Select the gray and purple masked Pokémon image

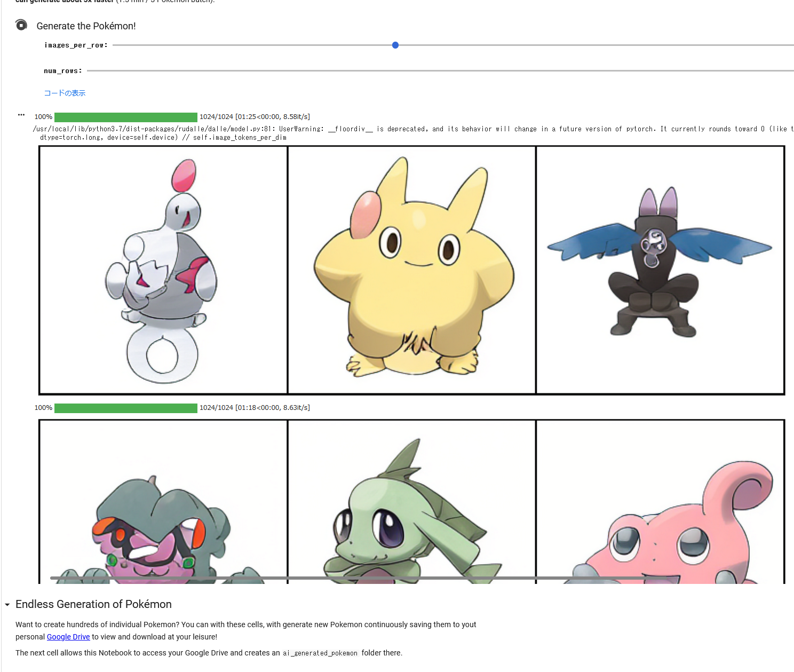coord(163,502)
